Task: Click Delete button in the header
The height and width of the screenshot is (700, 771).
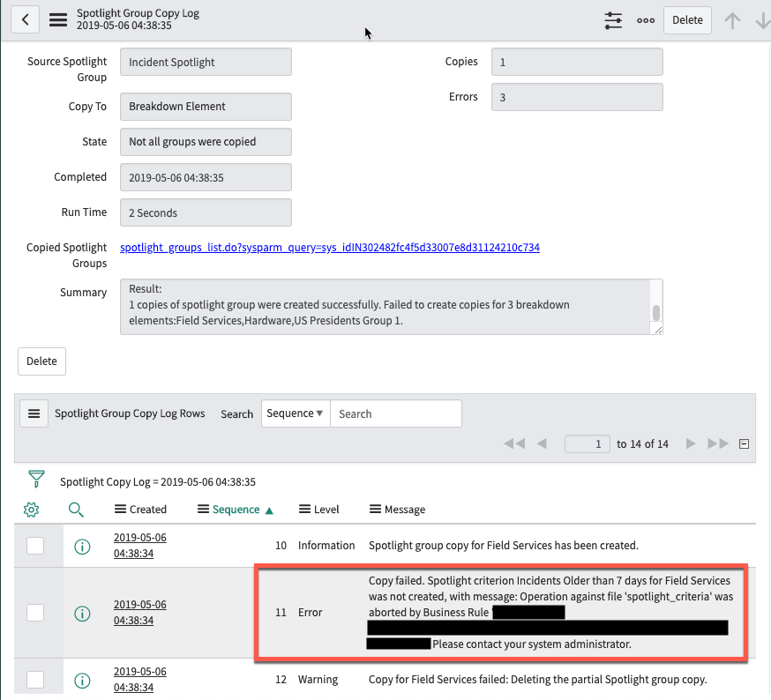Action: point(687,20)
